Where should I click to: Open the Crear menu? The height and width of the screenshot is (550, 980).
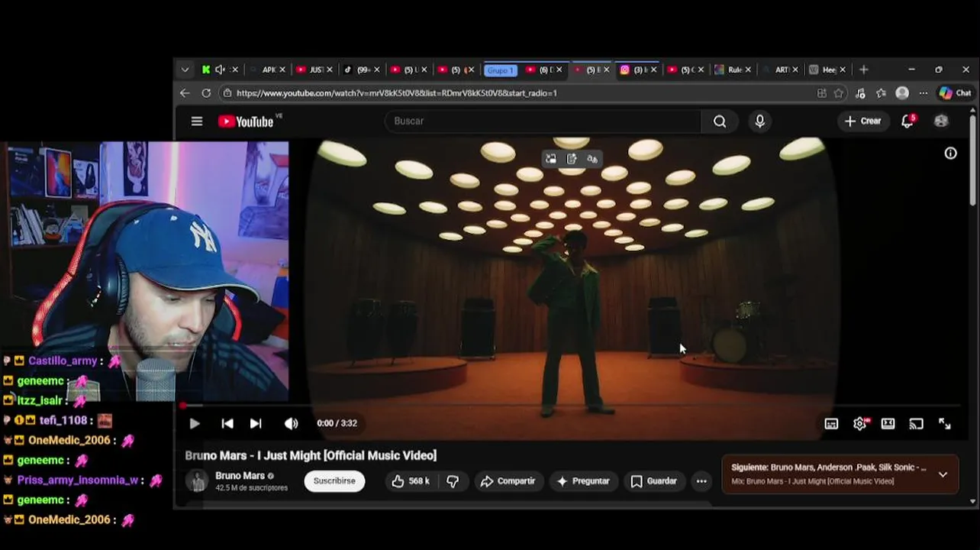coord(862,121)
